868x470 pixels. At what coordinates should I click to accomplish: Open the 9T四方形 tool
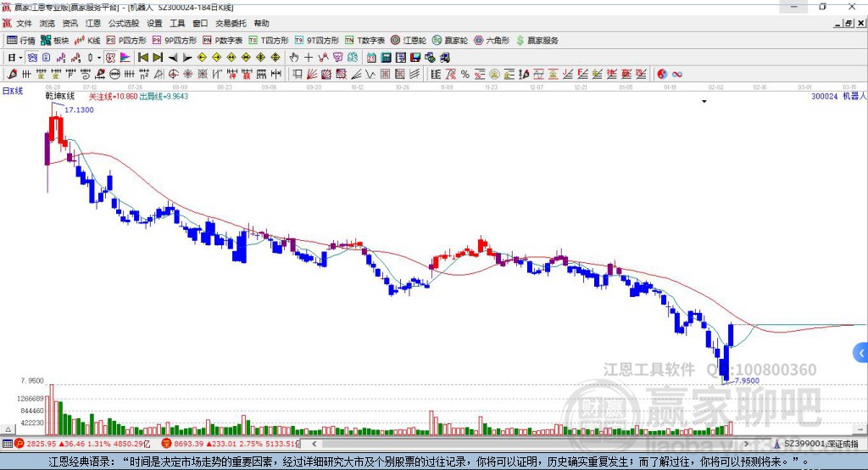317,41
